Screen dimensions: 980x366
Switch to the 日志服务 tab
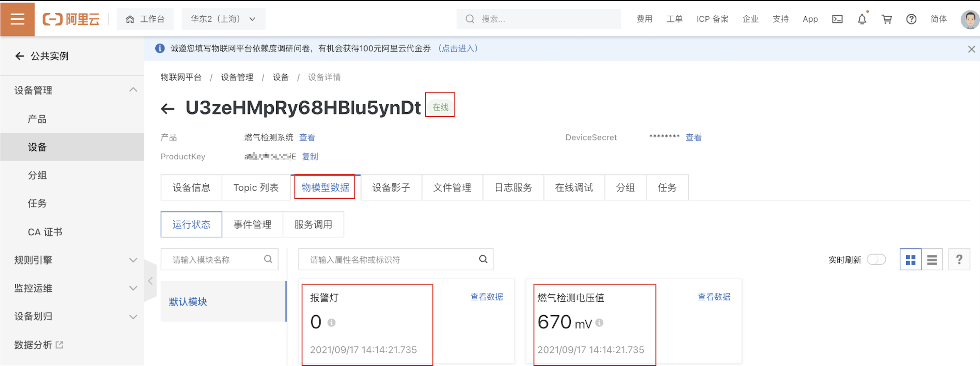tap(513, 187)
